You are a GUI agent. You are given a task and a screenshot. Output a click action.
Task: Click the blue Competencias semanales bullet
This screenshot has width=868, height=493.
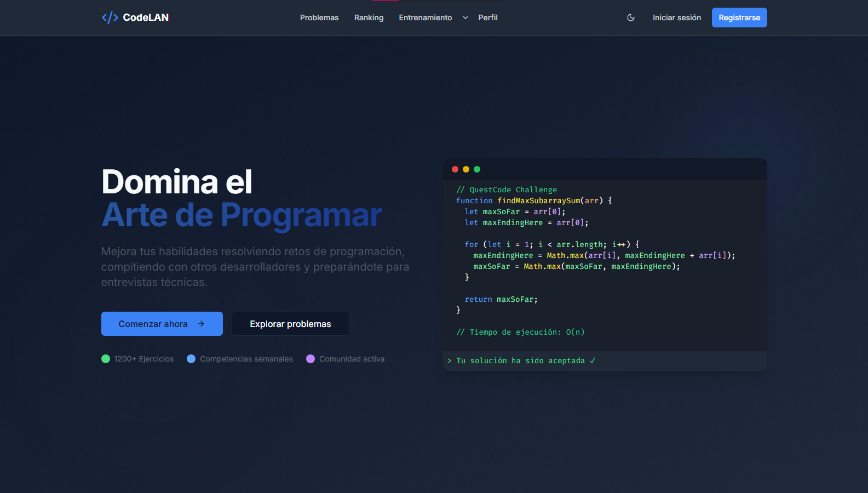coord(191,359)
